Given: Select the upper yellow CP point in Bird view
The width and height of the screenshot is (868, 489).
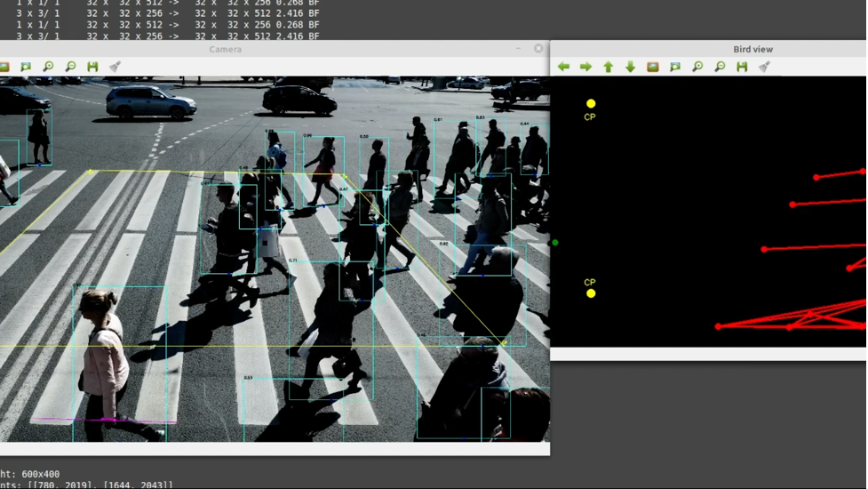Looking at the screenshot, I should [x=591, y=103].
